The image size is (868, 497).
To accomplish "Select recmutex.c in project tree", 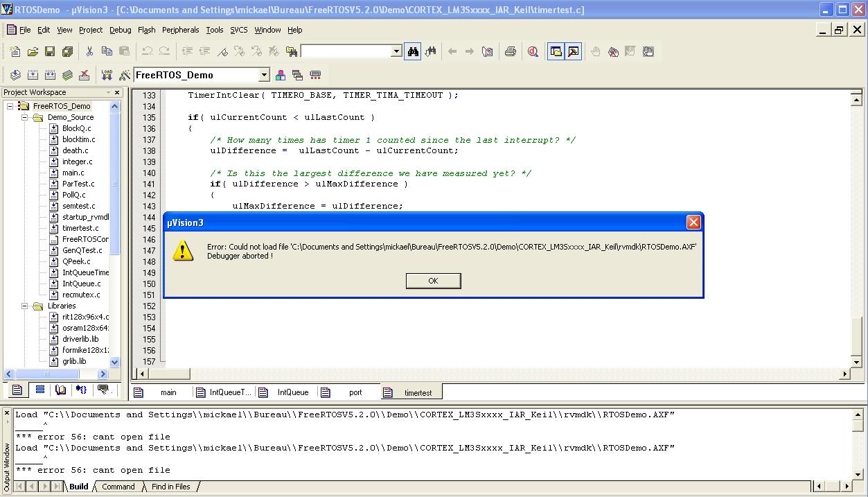I will click(x=81, y=295).
